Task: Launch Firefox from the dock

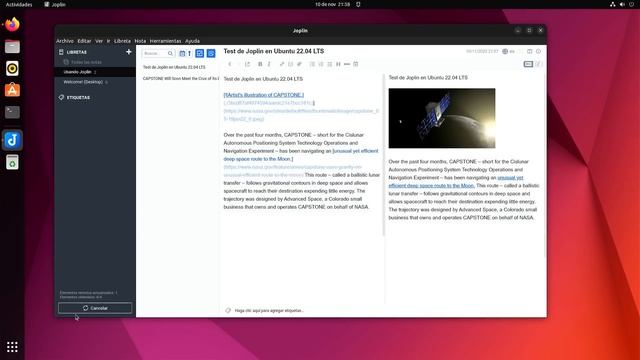Action: [12, 24]
